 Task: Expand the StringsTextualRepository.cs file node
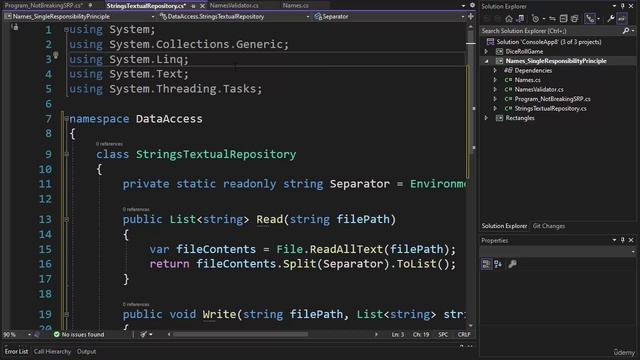(x=495, y=109)
